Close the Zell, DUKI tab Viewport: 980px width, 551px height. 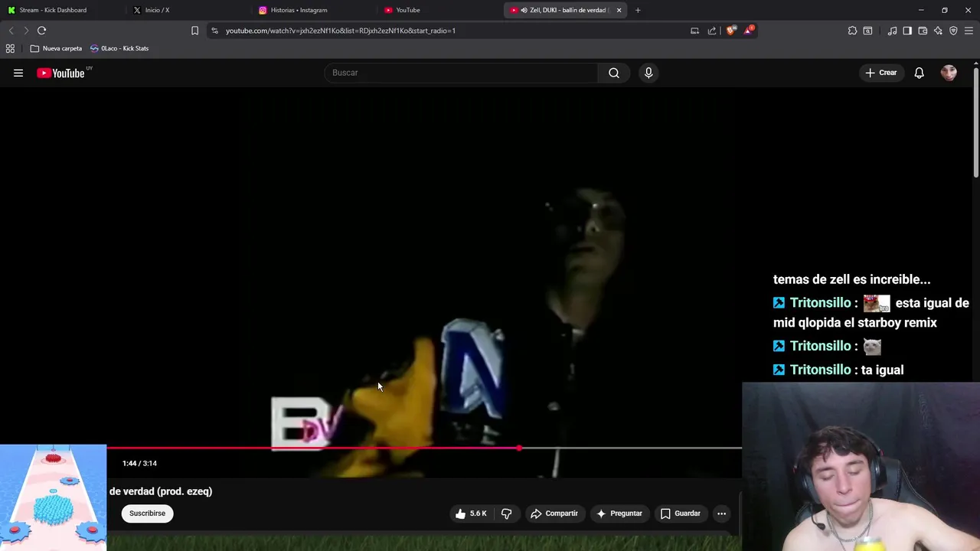619,10
